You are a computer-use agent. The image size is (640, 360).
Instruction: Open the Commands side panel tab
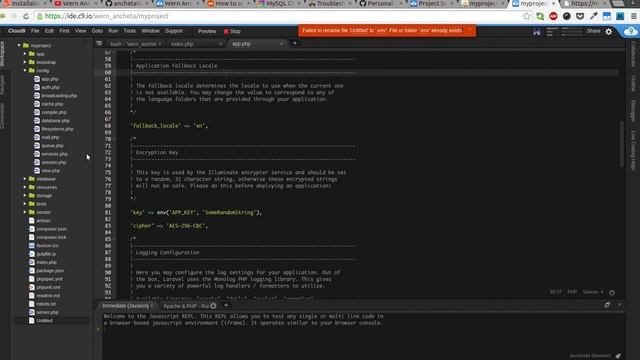(x=2, y=116)
